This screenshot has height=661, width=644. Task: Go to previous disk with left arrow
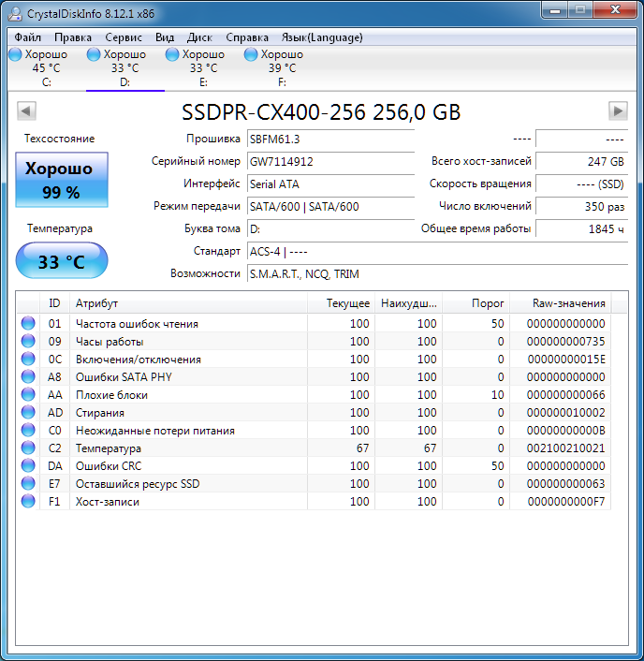[26, 110]
